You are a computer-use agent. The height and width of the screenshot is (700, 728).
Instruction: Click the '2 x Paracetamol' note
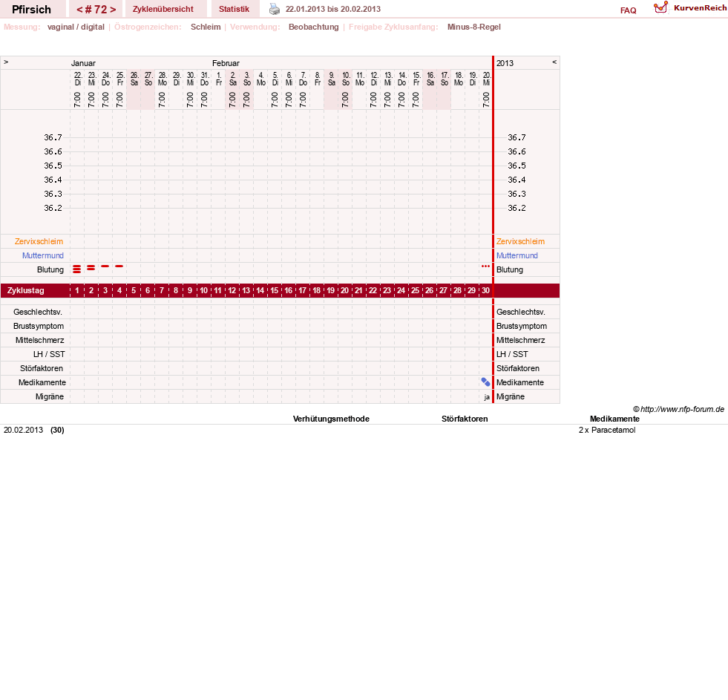point(607,430)
